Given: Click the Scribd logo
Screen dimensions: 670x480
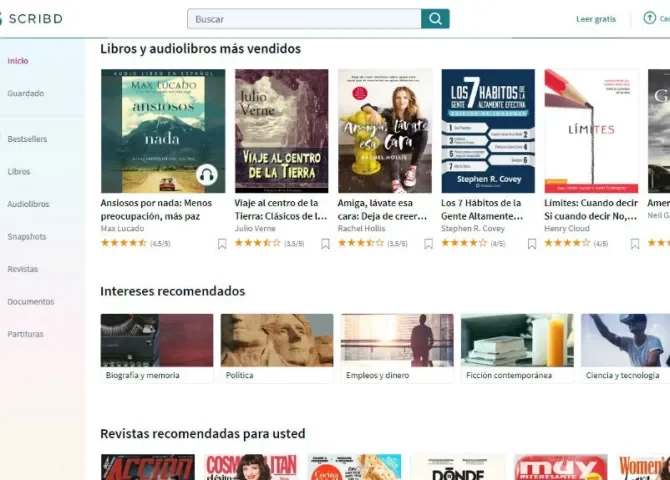Looking at the screenshot, I should point(31,19).
